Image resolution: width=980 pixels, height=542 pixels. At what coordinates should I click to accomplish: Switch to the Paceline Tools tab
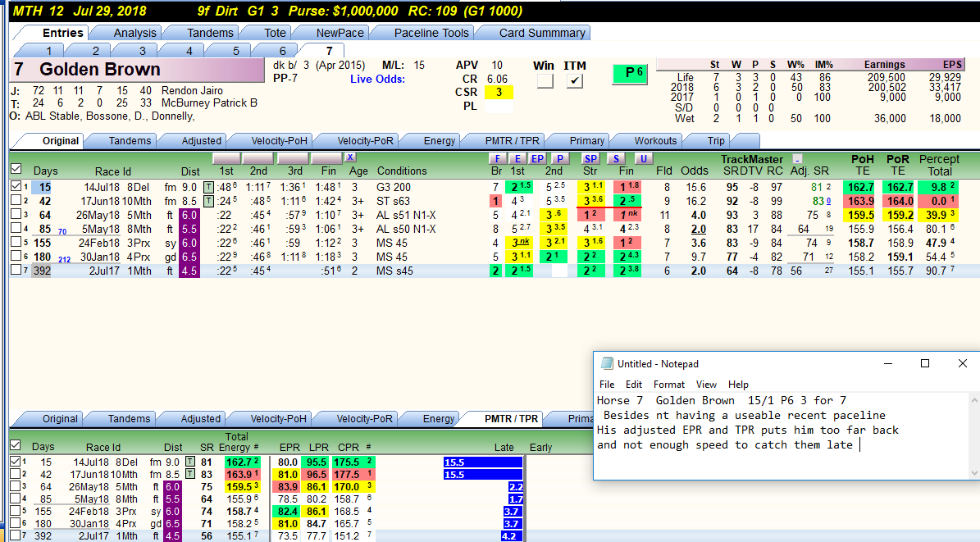coord(431,33)
